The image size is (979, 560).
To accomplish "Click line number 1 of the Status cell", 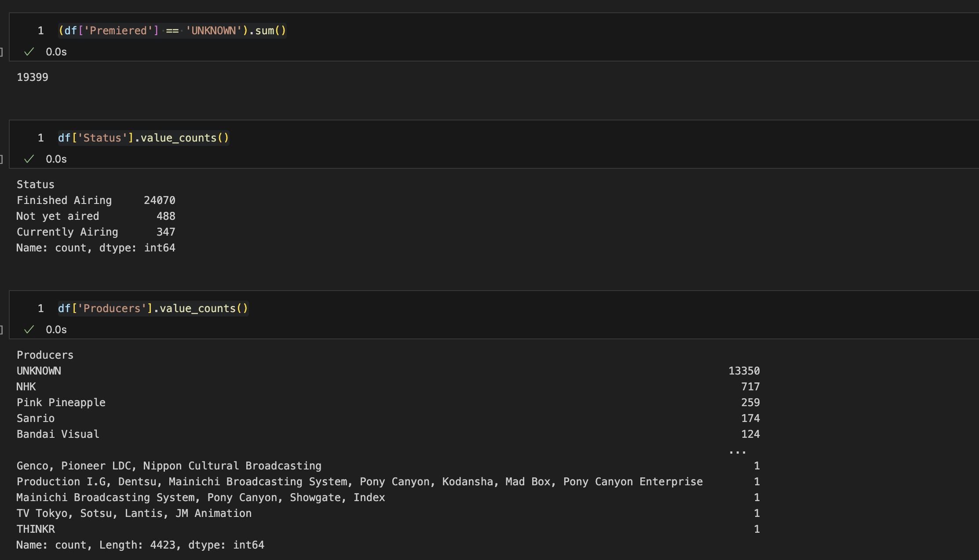I will [41, 138].
